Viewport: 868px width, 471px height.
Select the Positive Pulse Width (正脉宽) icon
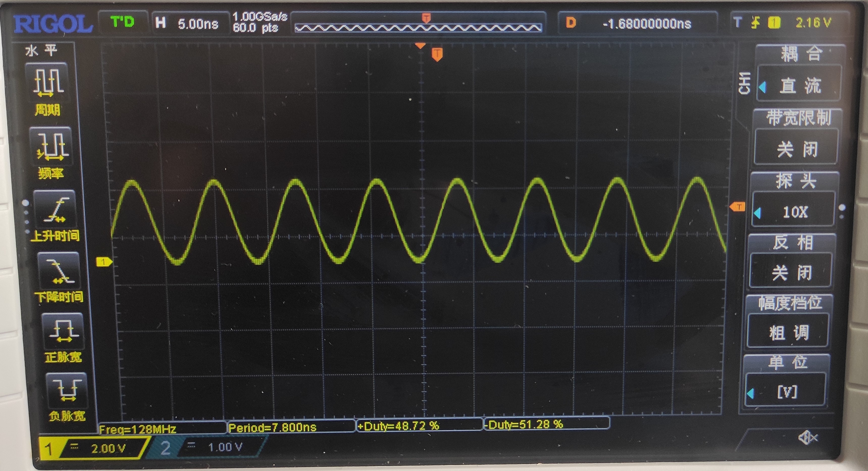63,332
